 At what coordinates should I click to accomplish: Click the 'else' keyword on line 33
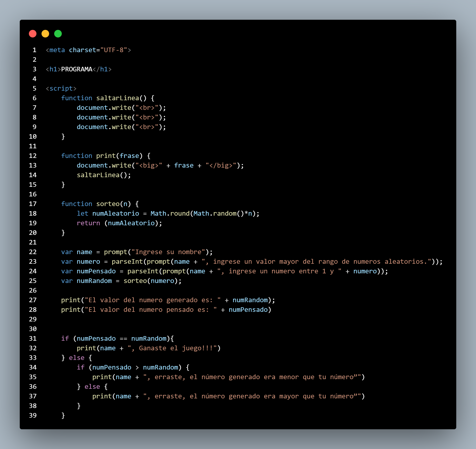(77, 358)
